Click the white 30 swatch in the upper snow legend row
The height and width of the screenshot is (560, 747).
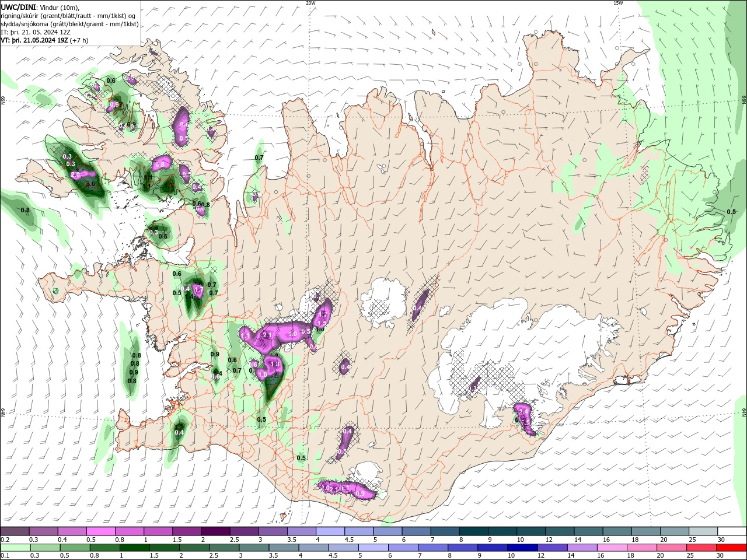pos(732,531)
